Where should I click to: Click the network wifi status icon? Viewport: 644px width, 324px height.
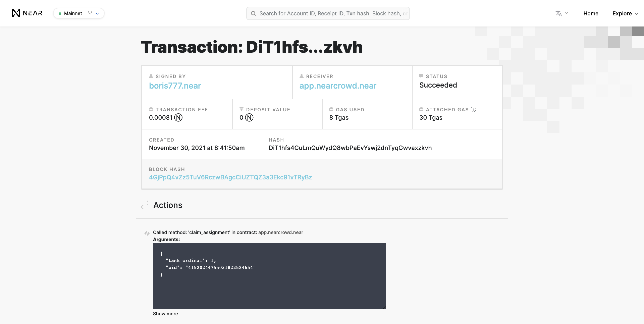tap(90, 13)
